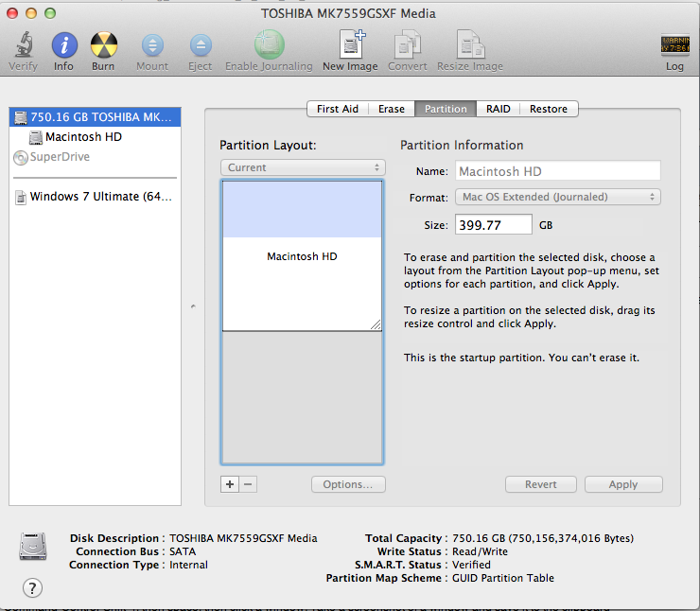
Task: Click Connection Type 'Internal' value
Action: tap(188, 565)
